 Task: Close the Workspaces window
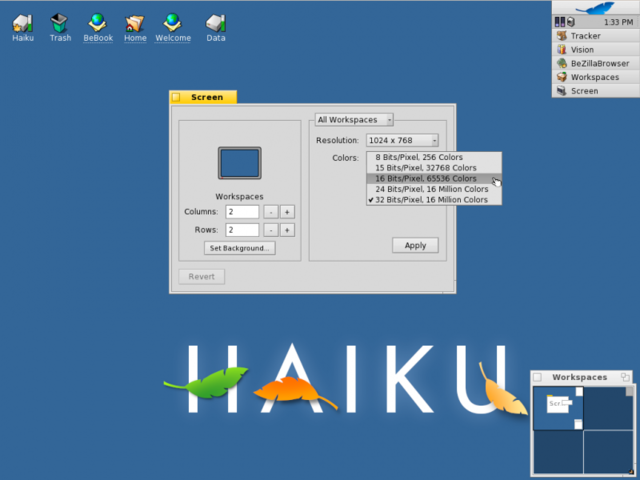(538, 377)
